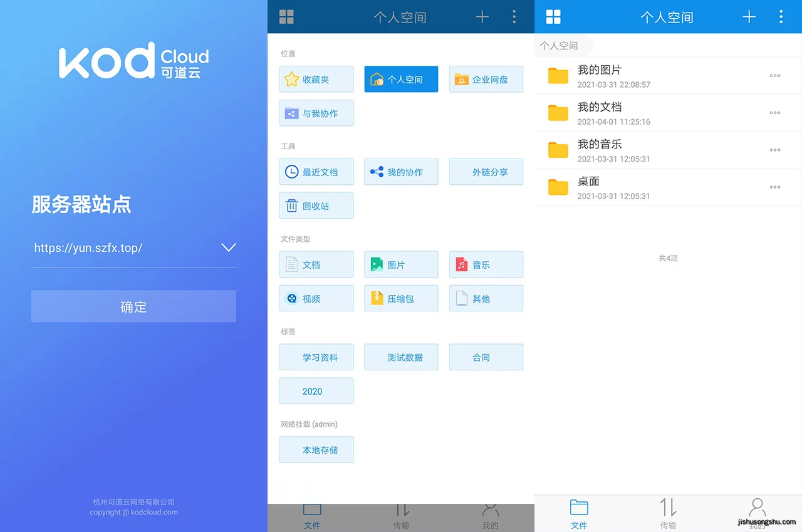This screenshot has height=532, width=802.
Task: Open three-dot menu in middle screen header
Action: pos(514,17)
